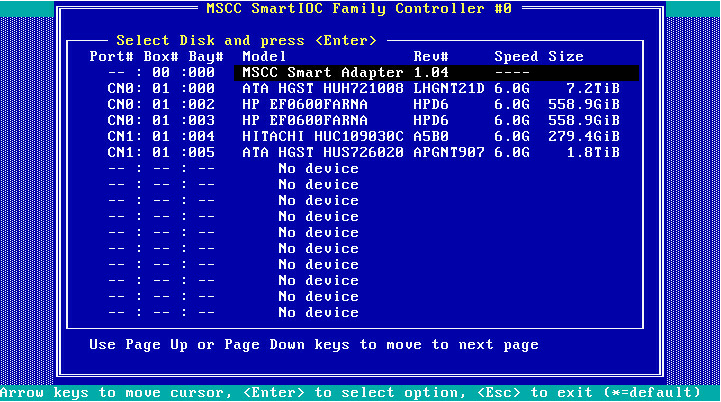Viewport: 721px width, 402px height.
Task: Click the 1.8TiB size value
Action: tap(593, 153)
